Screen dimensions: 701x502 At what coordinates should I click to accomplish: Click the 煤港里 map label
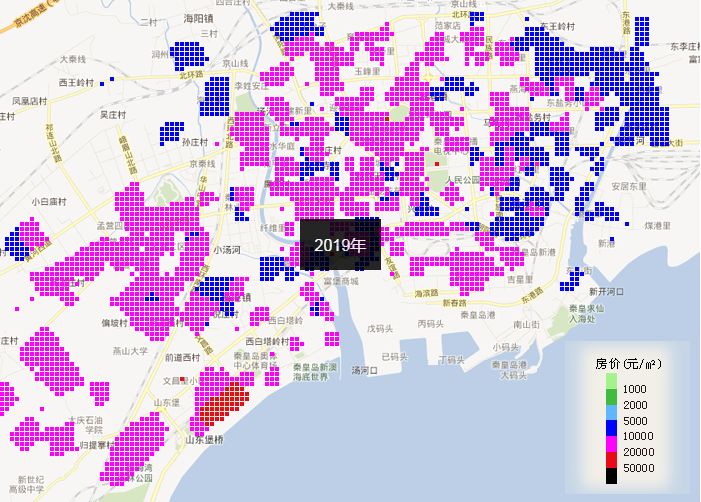coord(657,226)
